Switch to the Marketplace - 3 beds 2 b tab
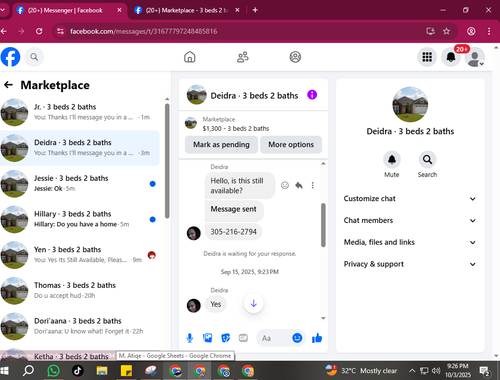Image resolution: width=500 pixels, height=380 pixels. pos(187,10)
